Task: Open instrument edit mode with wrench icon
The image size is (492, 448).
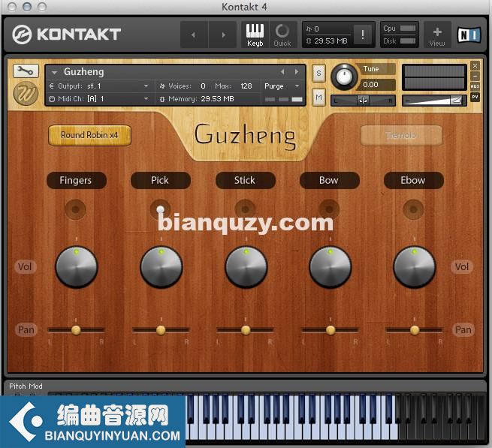Action: [26, 71]
